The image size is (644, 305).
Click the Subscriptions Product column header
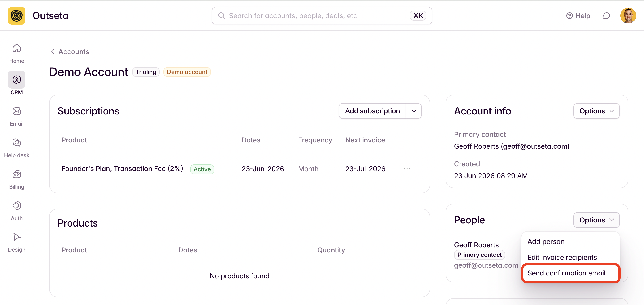74,140
